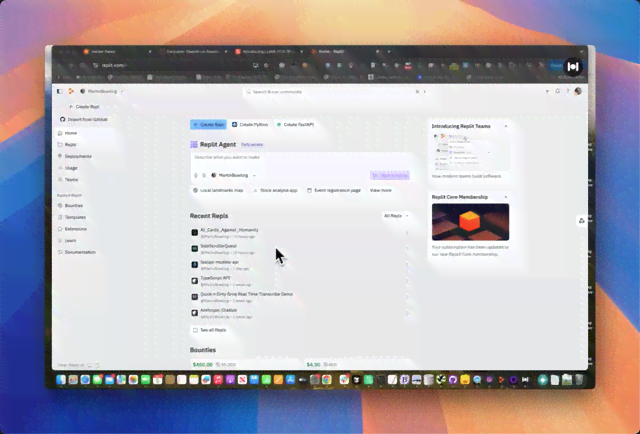Click the help question mark icon
The height and width of the screenshot is (434, 640).
(x=567, y=91)
